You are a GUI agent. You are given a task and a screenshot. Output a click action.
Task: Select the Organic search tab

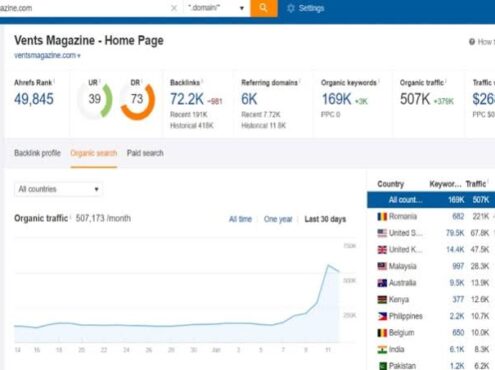point(94,153)
